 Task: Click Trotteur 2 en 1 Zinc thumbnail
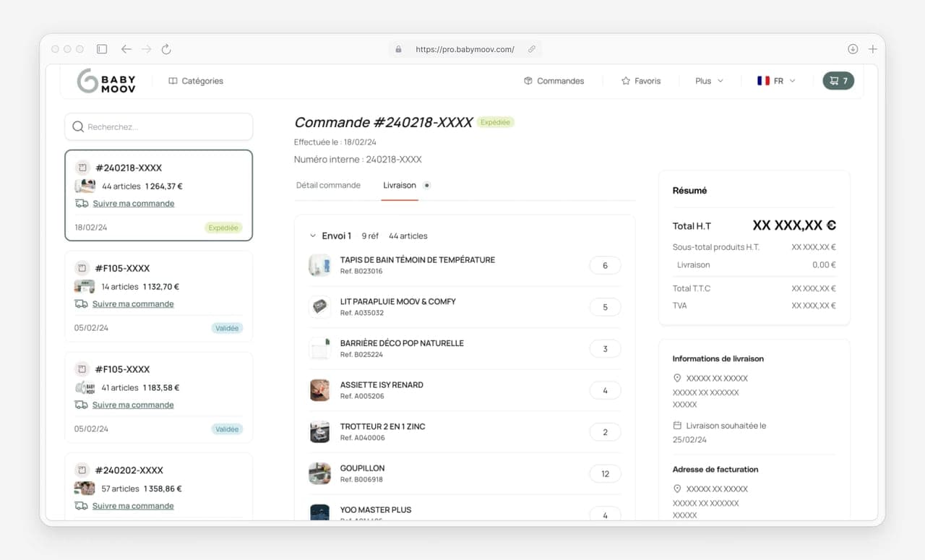click(319, 432)
